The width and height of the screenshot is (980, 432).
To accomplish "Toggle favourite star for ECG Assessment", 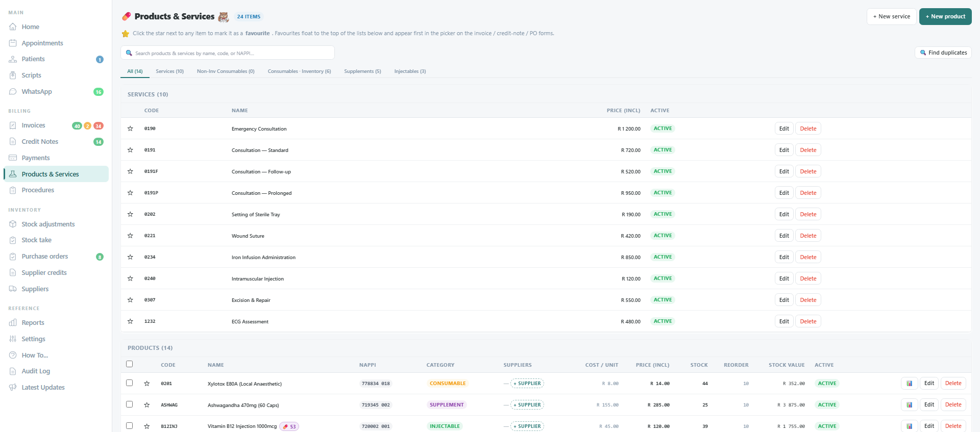I will (x=130, y=321).
